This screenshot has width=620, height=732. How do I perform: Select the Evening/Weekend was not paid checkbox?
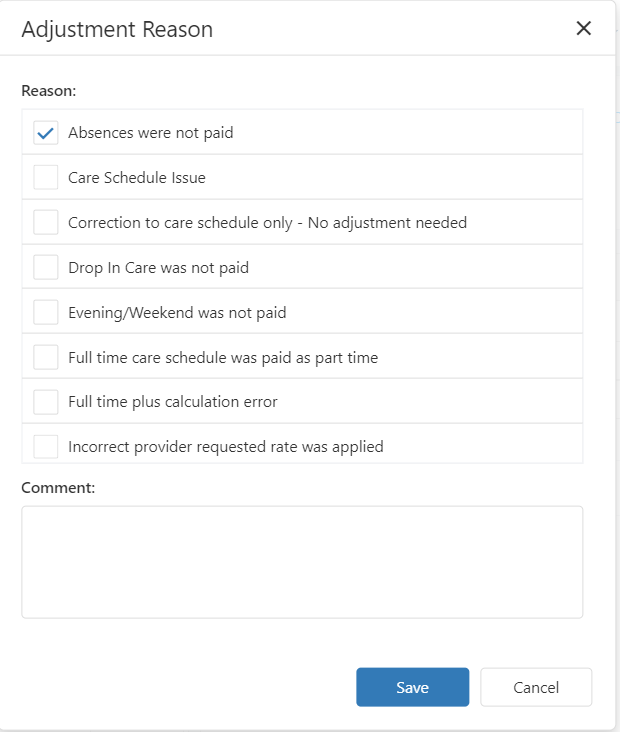click(x=46, y=312)
